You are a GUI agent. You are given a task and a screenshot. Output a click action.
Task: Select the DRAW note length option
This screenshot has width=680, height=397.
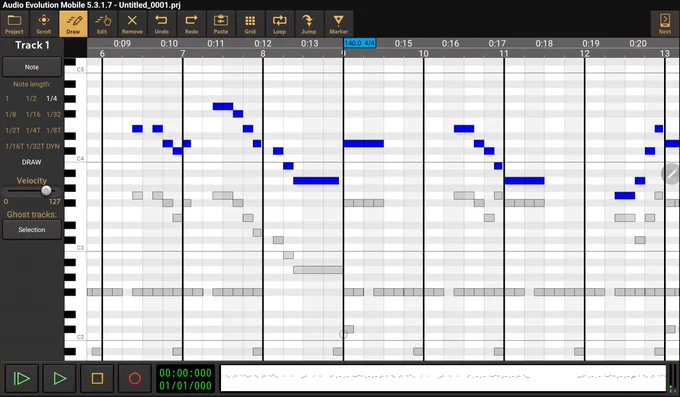point(32,162)
